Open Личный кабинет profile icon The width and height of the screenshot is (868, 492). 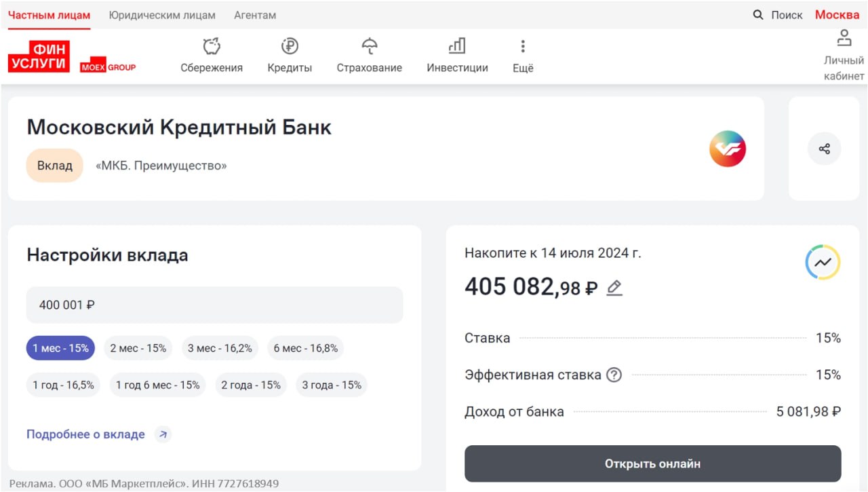point(844,38)
